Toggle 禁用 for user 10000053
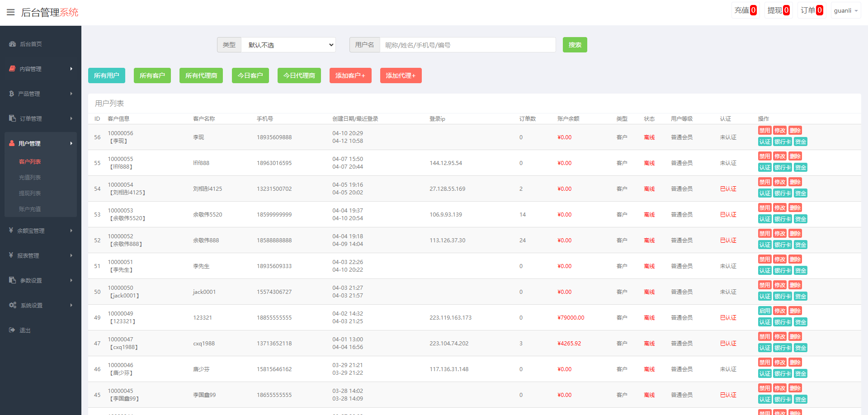 pos(764,208)
